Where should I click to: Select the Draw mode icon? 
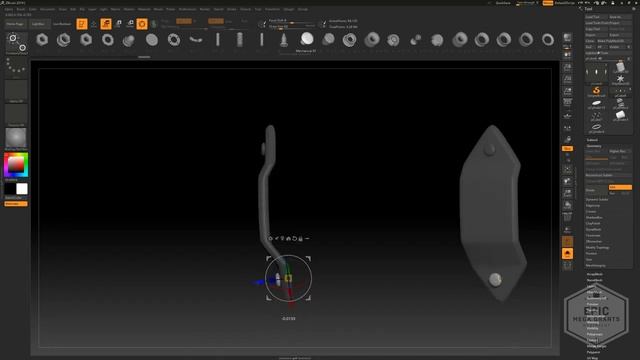coord(94,24)
